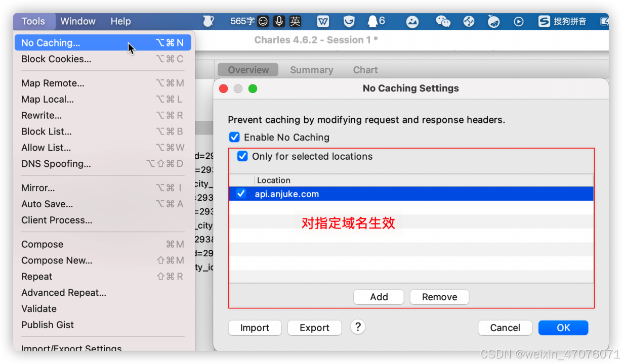Open Rewrite... settings from menu

coord(103,116)
